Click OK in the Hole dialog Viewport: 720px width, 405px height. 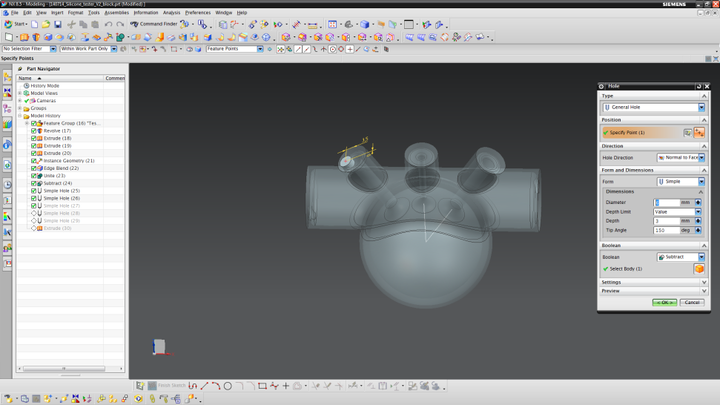point(664,302)
